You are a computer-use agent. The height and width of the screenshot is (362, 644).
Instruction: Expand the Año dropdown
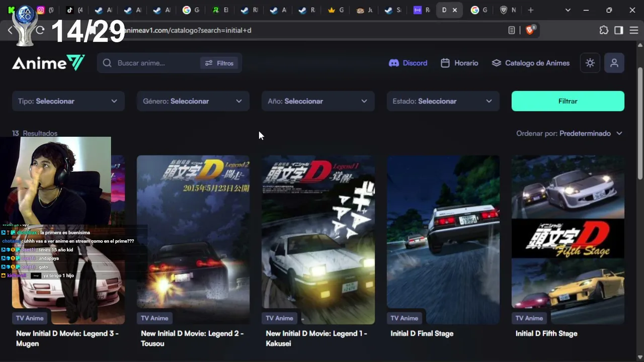point(318,101)
